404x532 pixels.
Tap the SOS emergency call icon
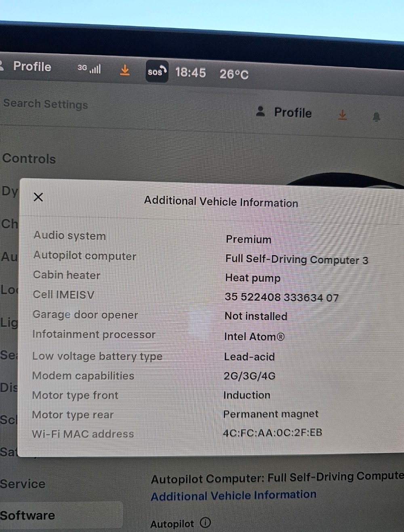point(157,71)
